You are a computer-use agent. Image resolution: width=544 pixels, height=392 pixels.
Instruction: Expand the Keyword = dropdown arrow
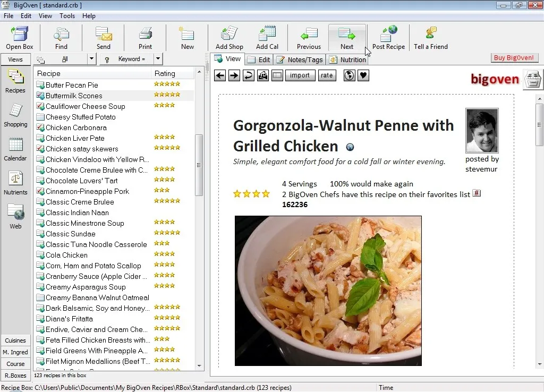click(158, 59)
